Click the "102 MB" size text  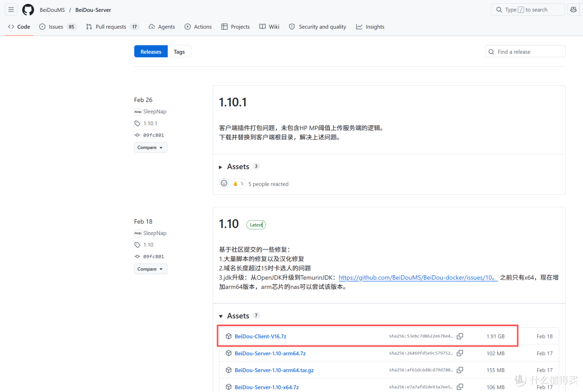click(495, 353)
